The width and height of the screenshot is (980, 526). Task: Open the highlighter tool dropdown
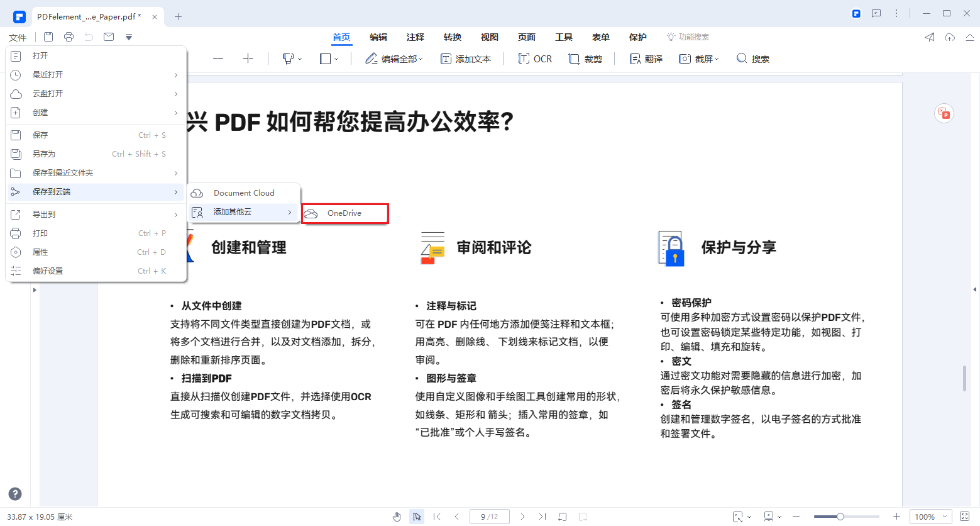pyautogui.click(x=292, y=59)
